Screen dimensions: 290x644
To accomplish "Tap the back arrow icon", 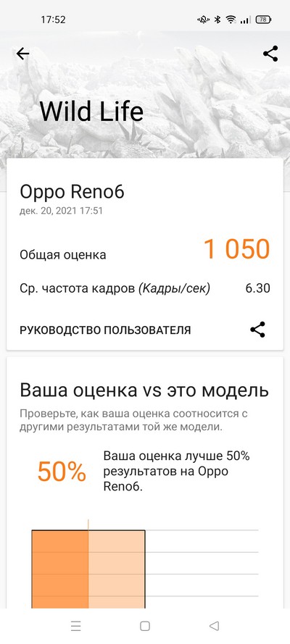I will (22, 54).
